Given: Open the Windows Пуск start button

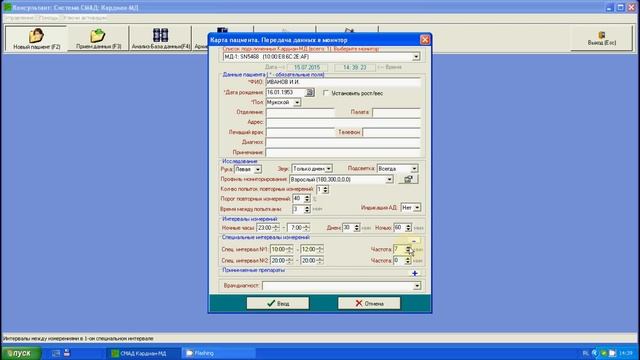Looking at the screenshot, I should pos(21,353).
